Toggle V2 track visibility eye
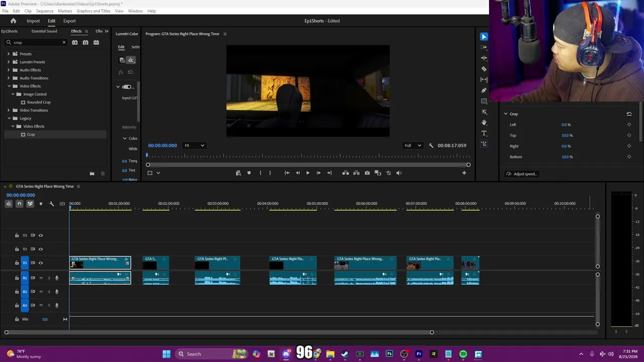Viewport: 644px width, 362px height. 41,249
